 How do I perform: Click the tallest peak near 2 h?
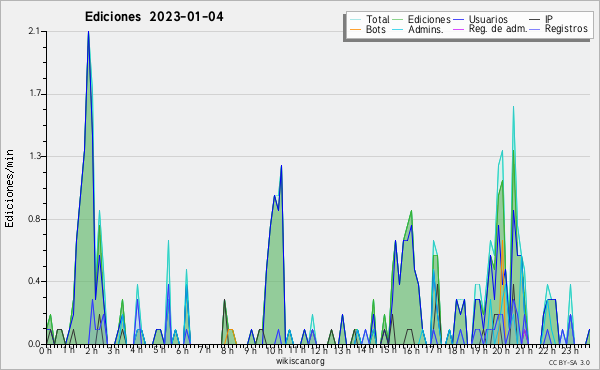point(88,32)
